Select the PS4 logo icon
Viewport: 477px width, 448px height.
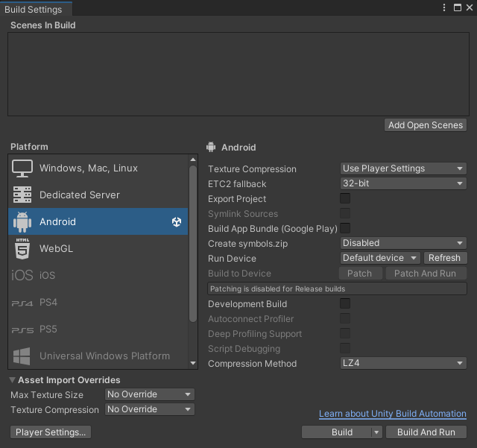(22, 303)
